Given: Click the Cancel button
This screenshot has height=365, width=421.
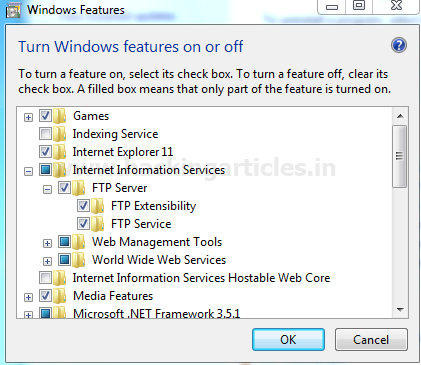Looking at the screenshot, I should (371, 340).
